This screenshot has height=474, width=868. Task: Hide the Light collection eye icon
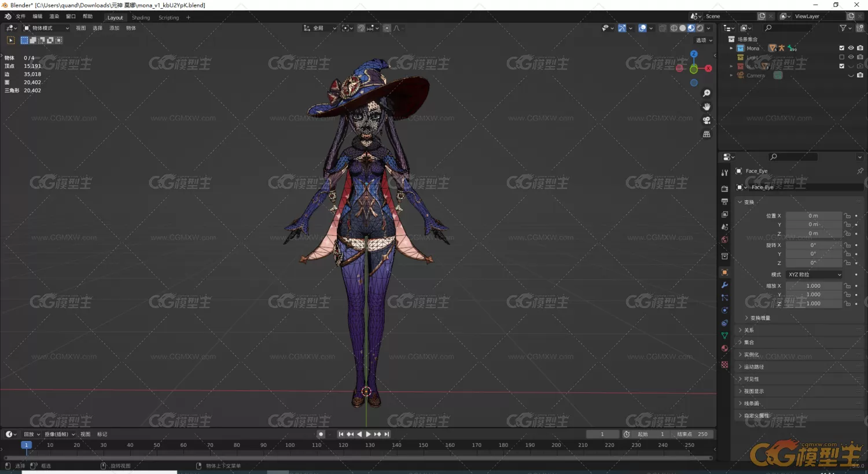[x=851, y=57]
